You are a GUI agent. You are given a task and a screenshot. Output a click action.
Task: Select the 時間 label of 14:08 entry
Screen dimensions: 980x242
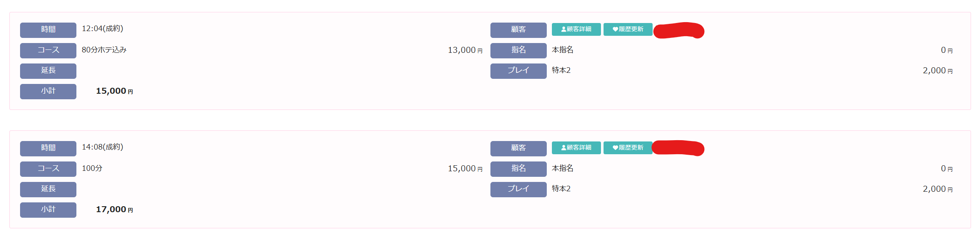pyautogui.click(x=48, y=148)
